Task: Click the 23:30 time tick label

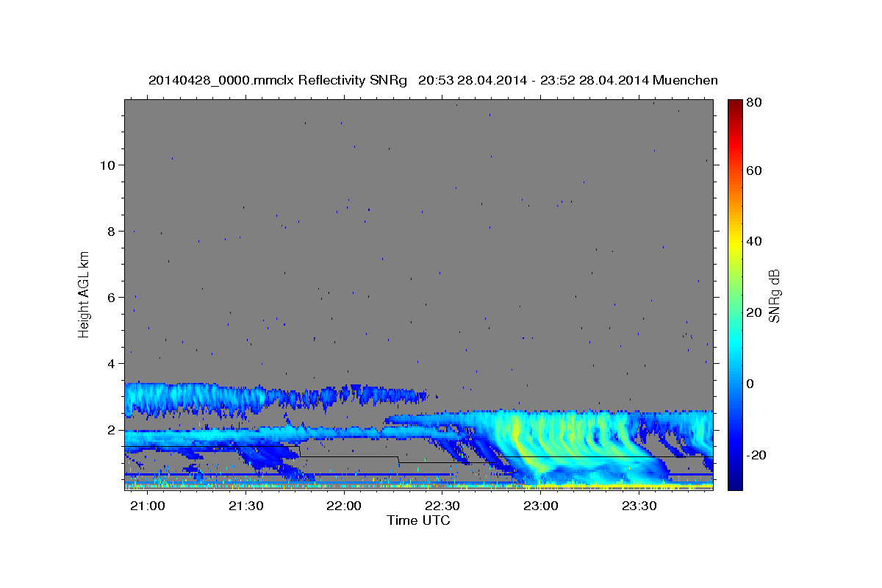Action: pyautogui.click(x=639, y=506)
